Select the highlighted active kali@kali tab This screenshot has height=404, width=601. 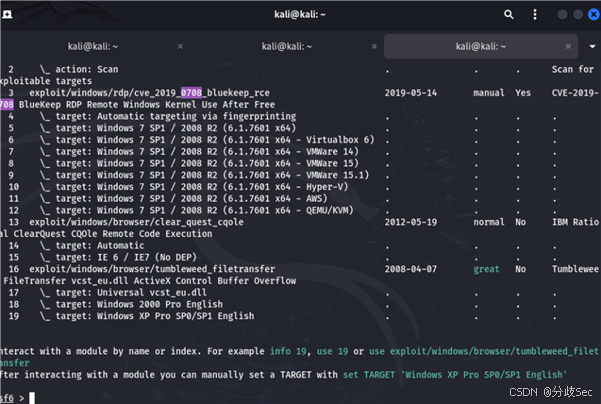pyautogui.click(x=481, y=46)
